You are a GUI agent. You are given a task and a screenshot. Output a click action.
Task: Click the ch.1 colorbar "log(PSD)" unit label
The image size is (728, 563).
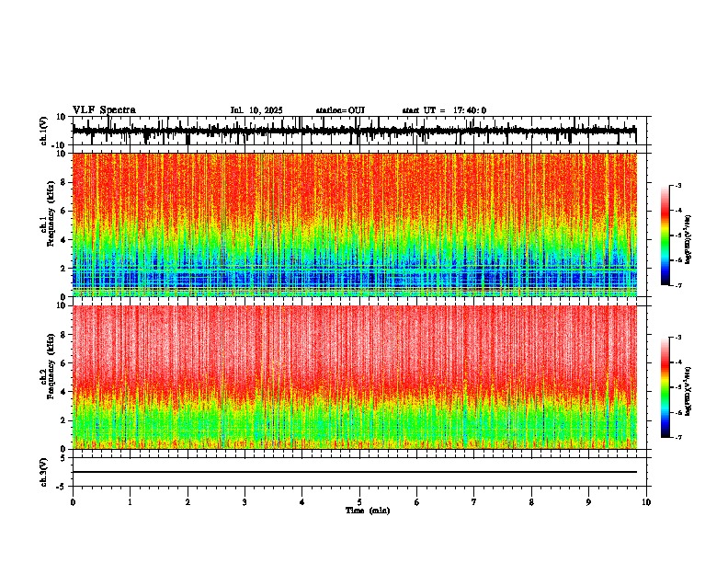click(688, 240)
